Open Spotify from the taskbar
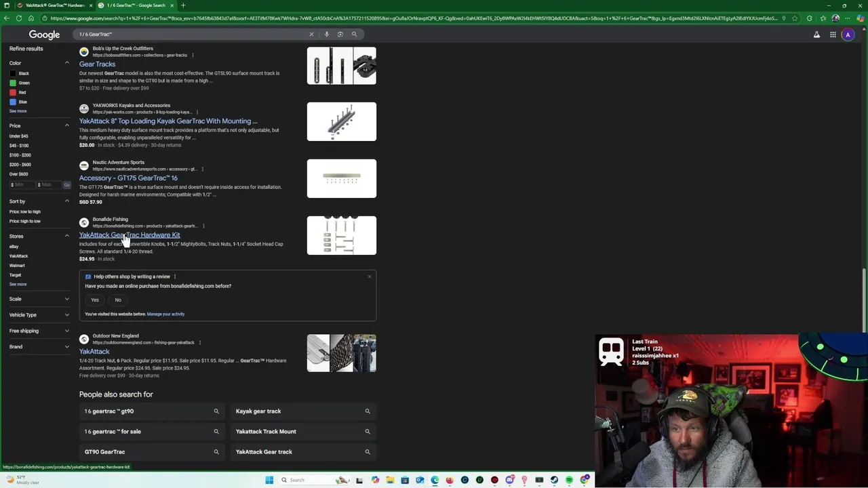This screenshot has width=868, height=488. pyautogui.click(x=569, y=480)
